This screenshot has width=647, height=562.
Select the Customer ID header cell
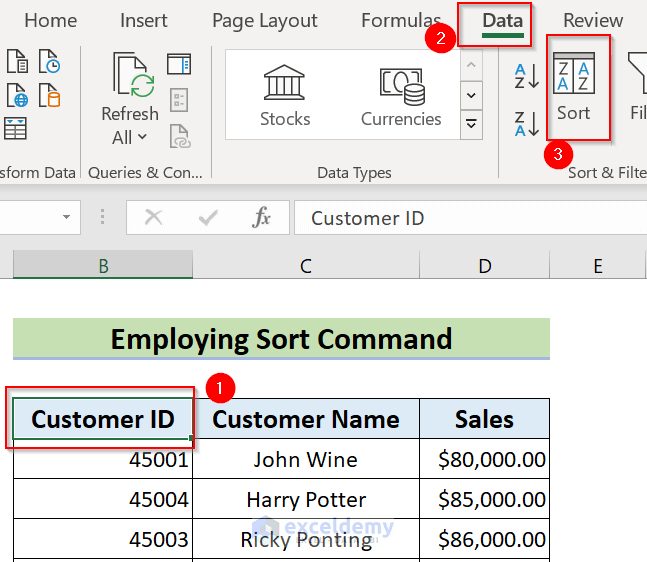[102, 419]
